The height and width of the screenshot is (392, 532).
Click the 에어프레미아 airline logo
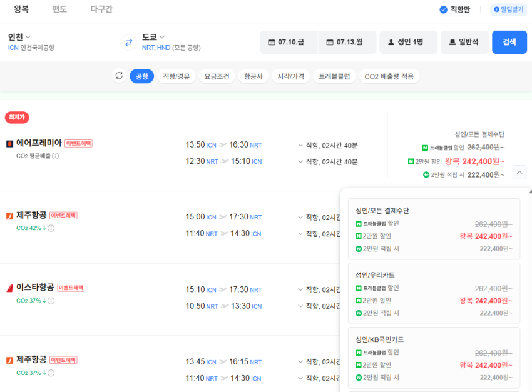10,144
